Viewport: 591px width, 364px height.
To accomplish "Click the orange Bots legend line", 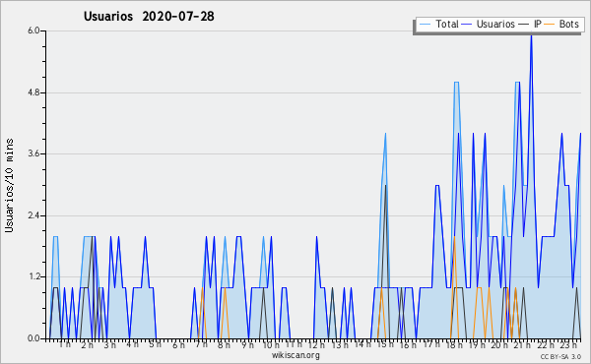I will click(550, 24).
